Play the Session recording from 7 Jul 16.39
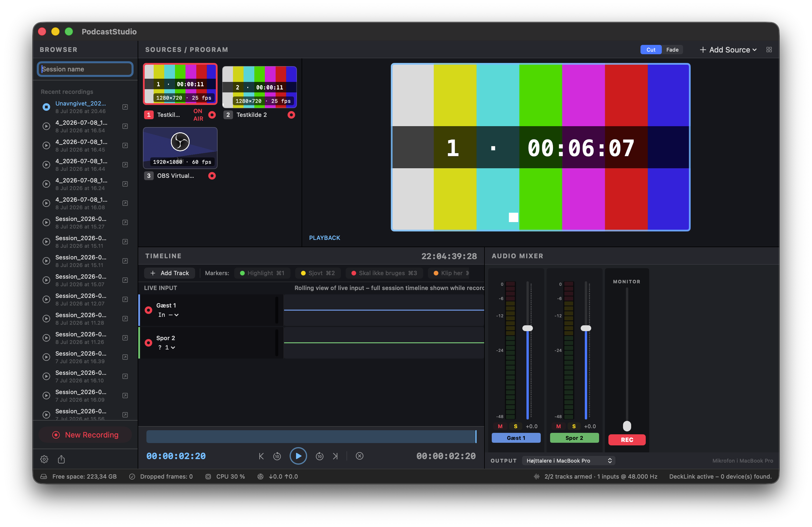Image resolution: width=812 pixels, height=527 pixels. [46, 357]
